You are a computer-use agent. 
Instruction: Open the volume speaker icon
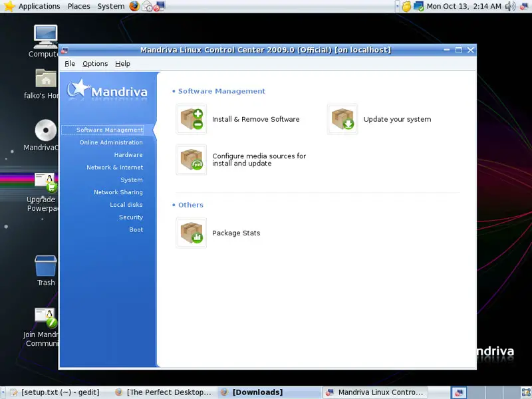coord(510,6)
